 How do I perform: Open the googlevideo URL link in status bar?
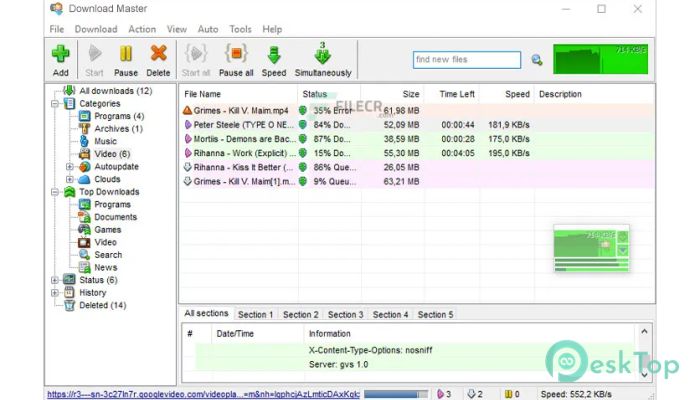[203, 394]
